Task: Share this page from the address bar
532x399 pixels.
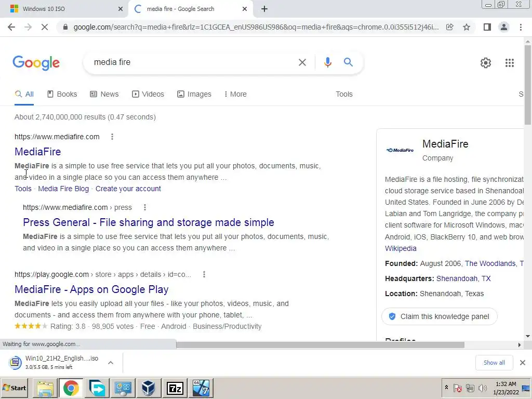Action: pos(450,27)
